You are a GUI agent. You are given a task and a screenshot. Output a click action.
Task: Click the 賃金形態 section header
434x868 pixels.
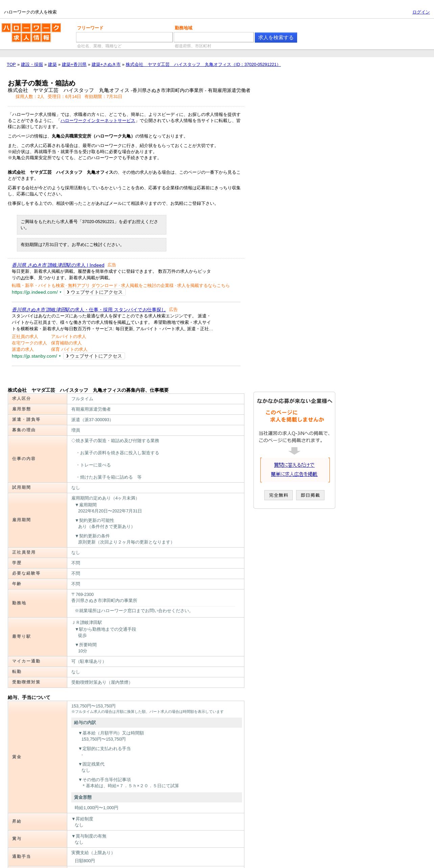[156, 797]
